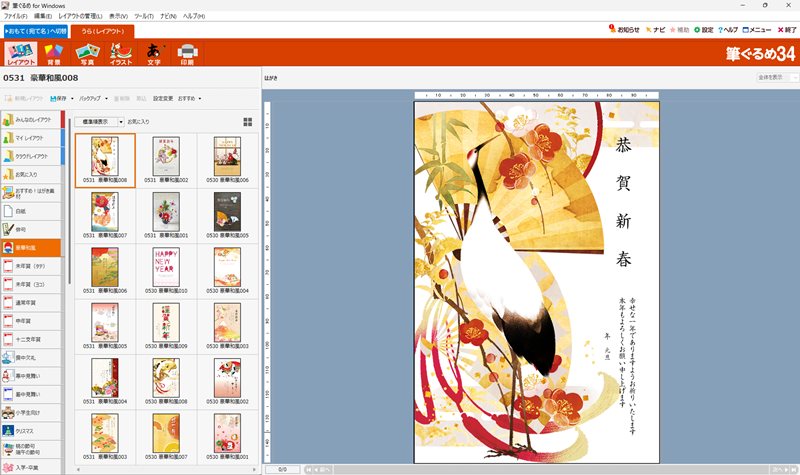Viewport: 800px width, 475px height.
Task: Click the おすすめ button
Action: 186,98
